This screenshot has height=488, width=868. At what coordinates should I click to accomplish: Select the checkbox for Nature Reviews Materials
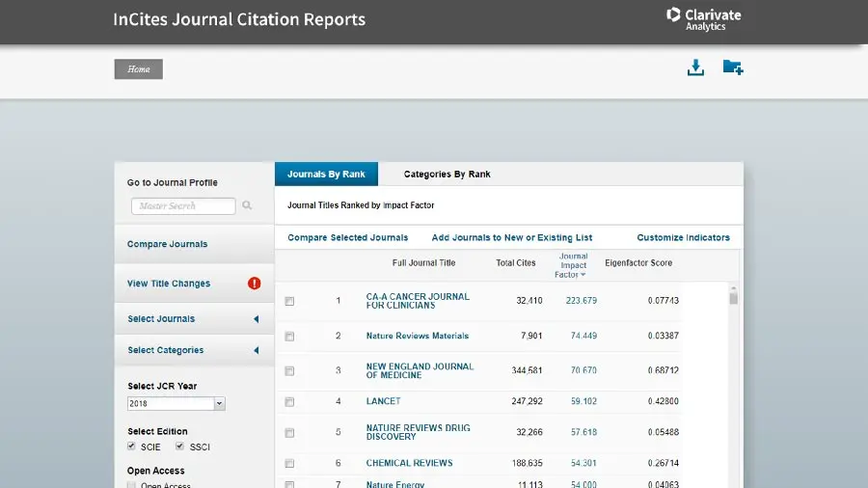point(289,337)
